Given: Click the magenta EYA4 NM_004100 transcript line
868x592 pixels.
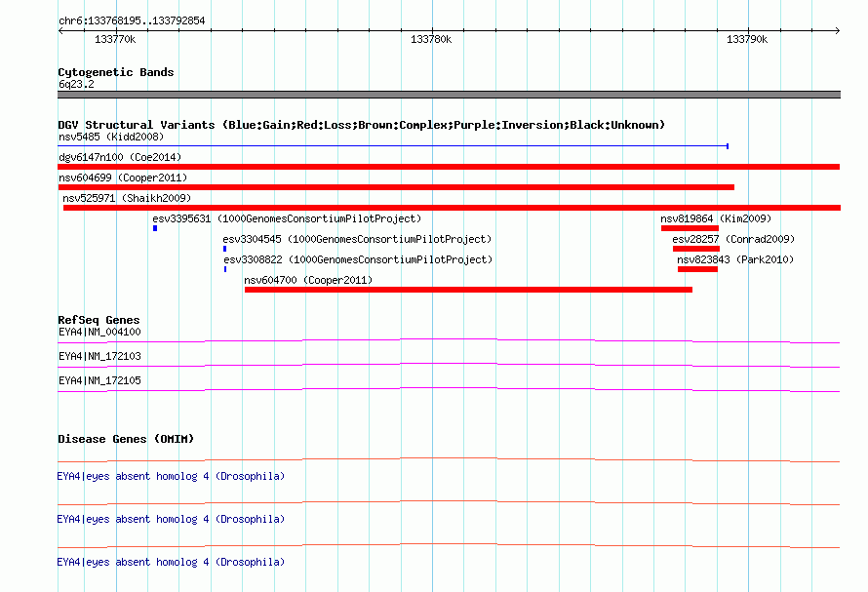Looking at the screenshot, I should coord(449,340).
